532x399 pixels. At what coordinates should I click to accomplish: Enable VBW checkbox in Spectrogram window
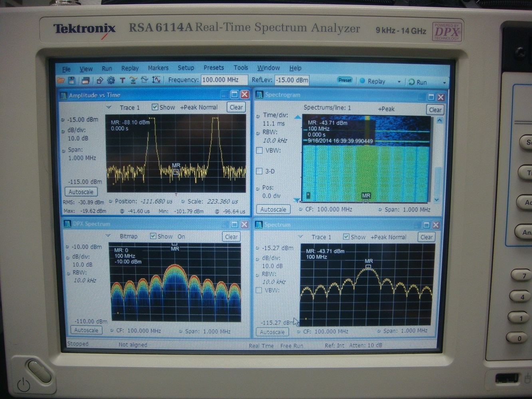259,151
